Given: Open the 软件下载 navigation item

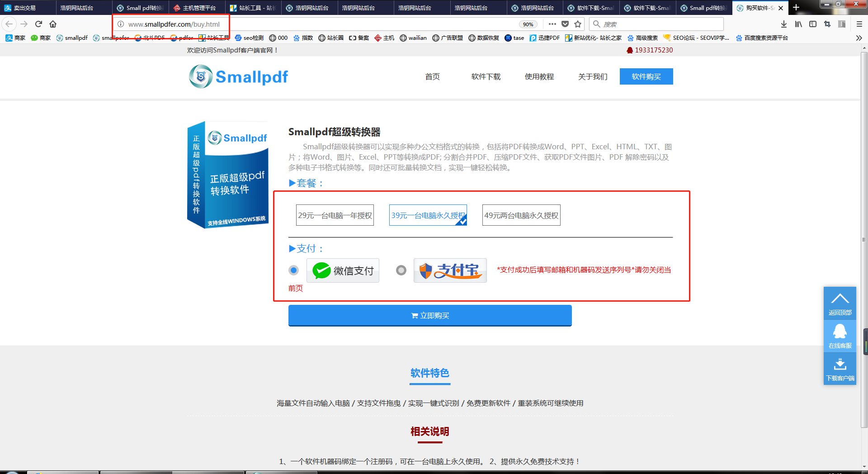Looking at the screenshot, I should pos(486,77).
